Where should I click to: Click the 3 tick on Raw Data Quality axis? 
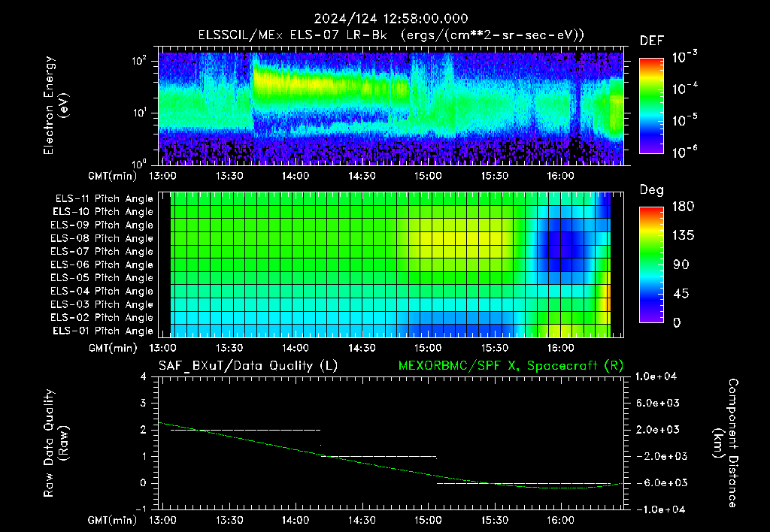pos(144,403)
